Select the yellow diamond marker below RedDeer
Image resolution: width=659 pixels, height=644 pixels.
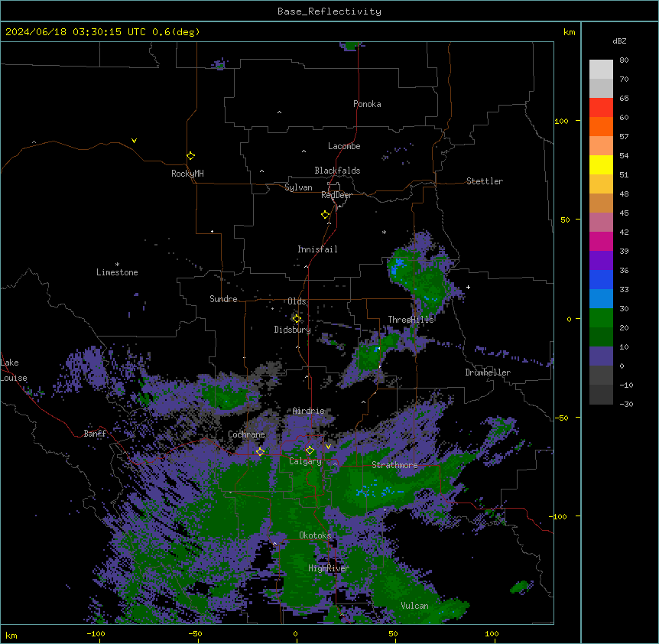[x=325, y=215]
